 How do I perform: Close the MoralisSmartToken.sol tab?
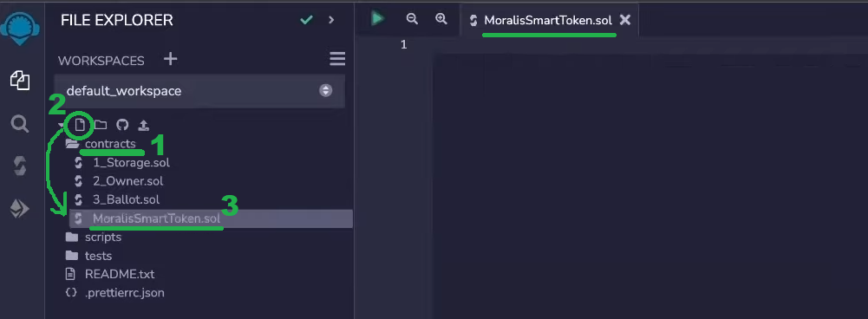[x=625, y=21]
